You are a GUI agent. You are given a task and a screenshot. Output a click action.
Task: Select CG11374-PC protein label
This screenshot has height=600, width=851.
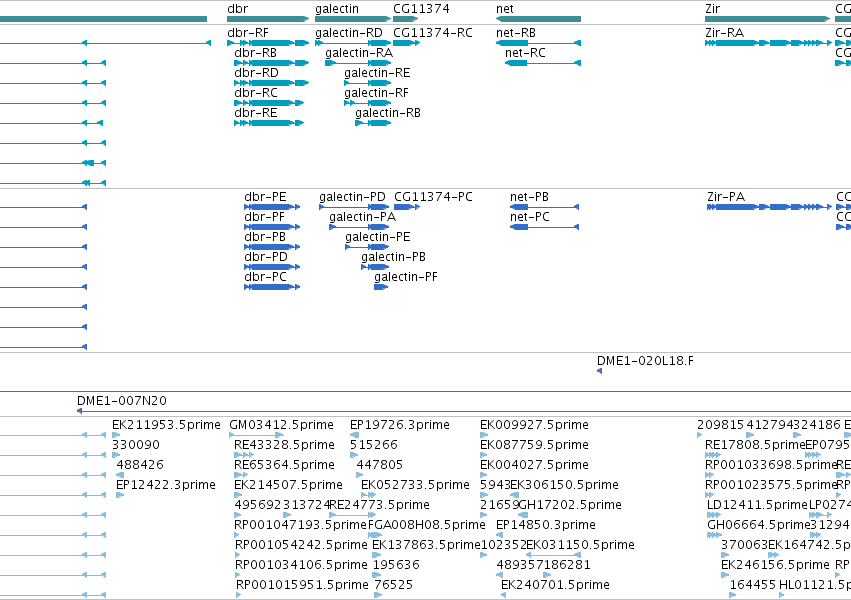click(434, 197)
